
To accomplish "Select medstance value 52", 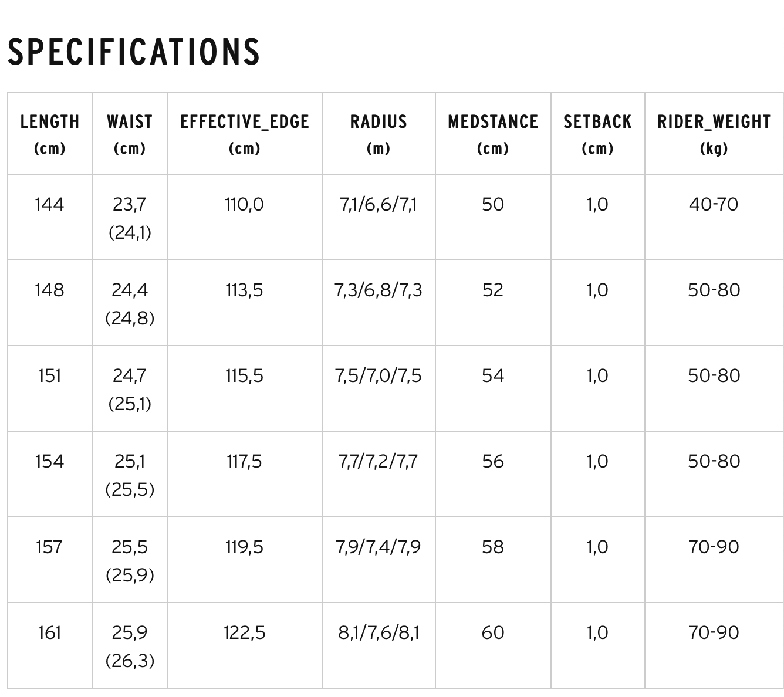I will (493, 290).
